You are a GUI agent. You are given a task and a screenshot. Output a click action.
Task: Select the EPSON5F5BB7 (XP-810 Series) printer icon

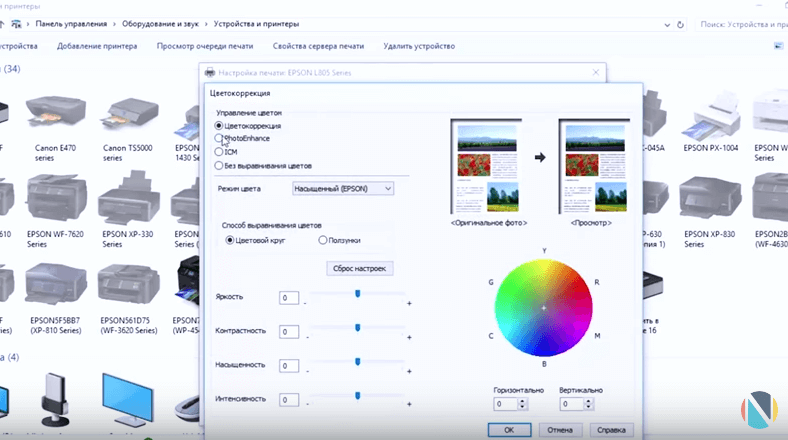click(x=55, y=284)
